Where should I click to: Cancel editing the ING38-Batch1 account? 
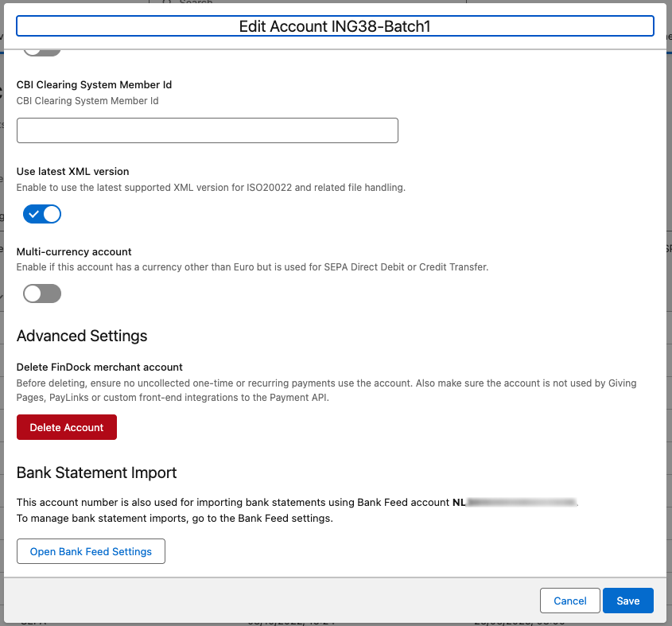pos(570,601)
